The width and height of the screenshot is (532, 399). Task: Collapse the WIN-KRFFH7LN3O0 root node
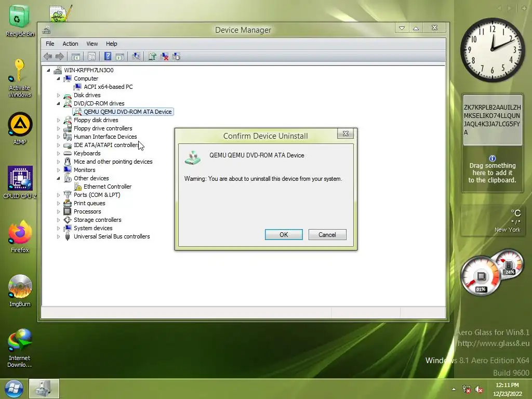coord(48,70)
